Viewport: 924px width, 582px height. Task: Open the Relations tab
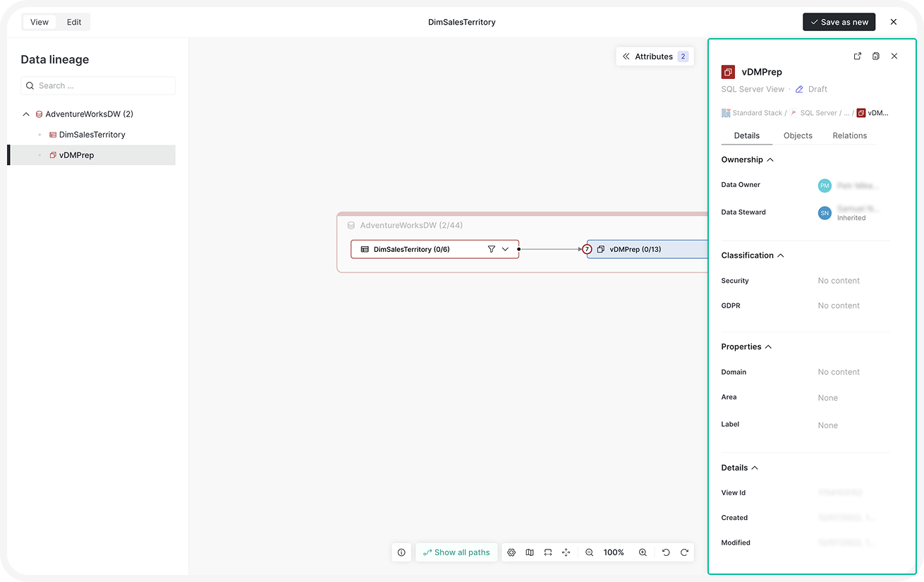pos(849,135)
